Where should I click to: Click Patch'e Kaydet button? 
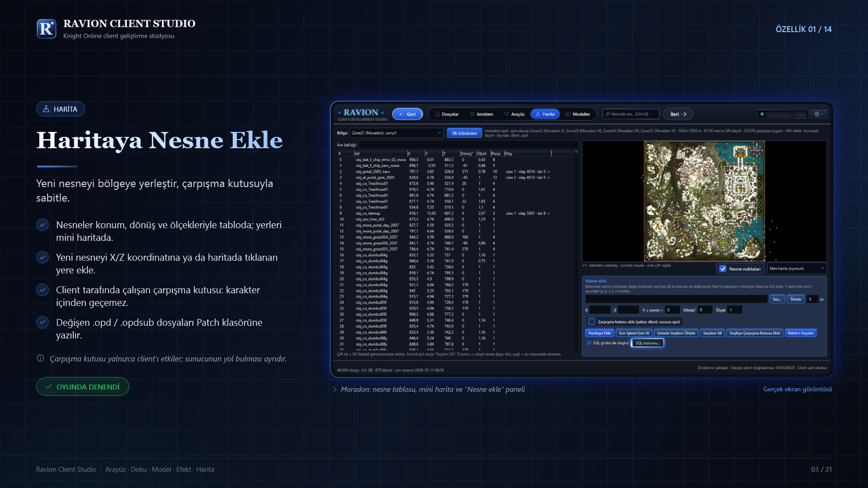[801, 333]
